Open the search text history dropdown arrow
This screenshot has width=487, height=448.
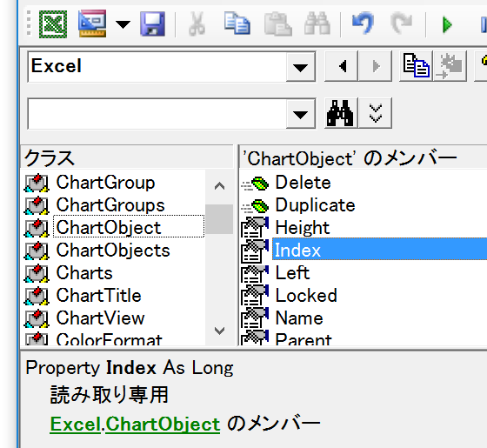[x=300, y=114]
